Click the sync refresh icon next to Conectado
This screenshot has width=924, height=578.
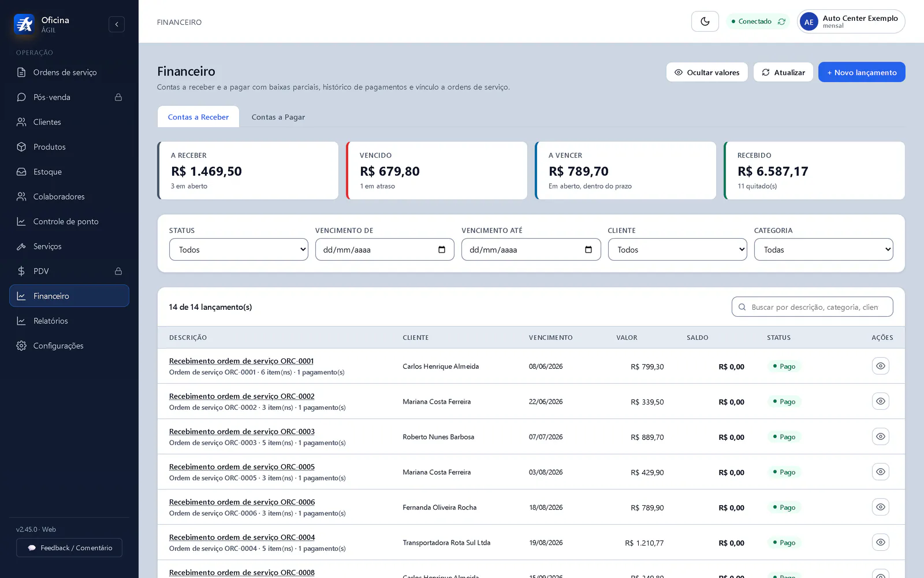pos(781,21)
